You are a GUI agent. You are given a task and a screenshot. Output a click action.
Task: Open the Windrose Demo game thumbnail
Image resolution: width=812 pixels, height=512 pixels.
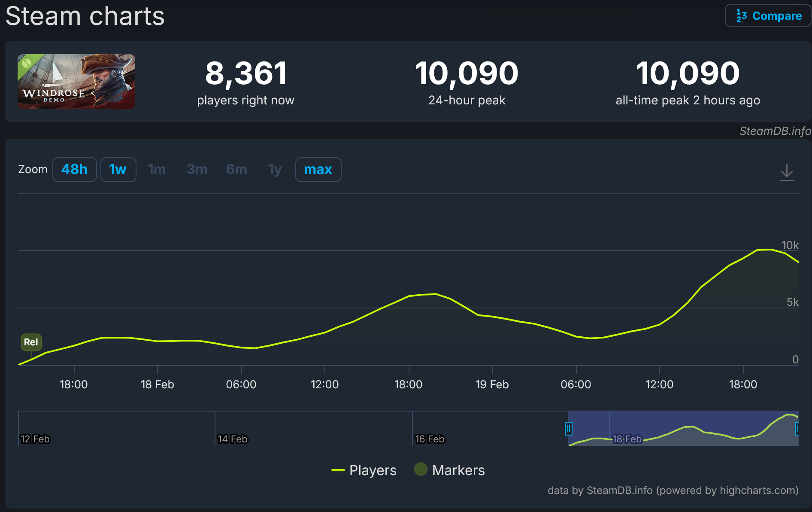tap(76, 82)
